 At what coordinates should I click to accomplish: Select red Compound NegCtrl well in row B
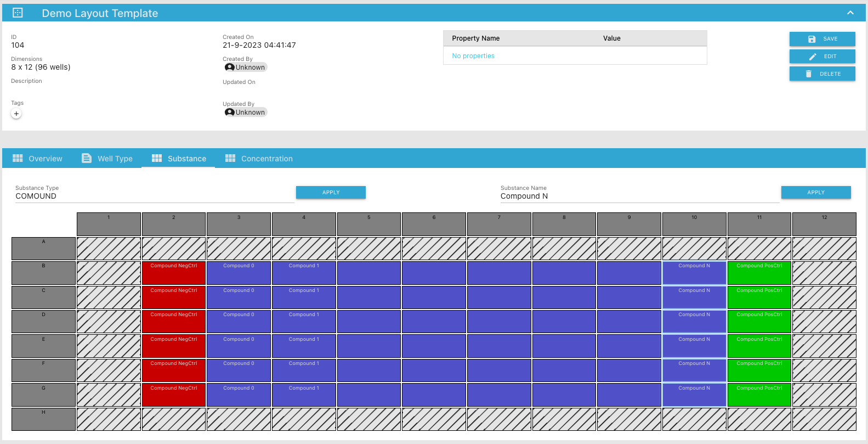(x=174, y=273)
